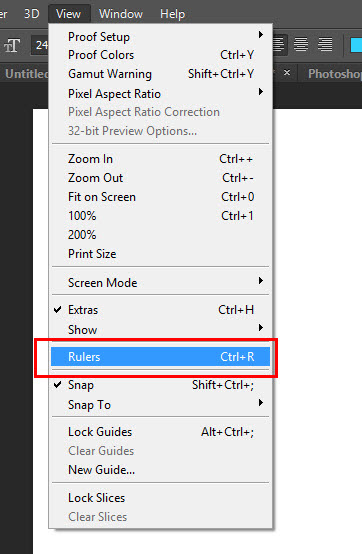Select the right align text icon
The image size is (362, 554).
pyautogui.click(x=325, y=45)
